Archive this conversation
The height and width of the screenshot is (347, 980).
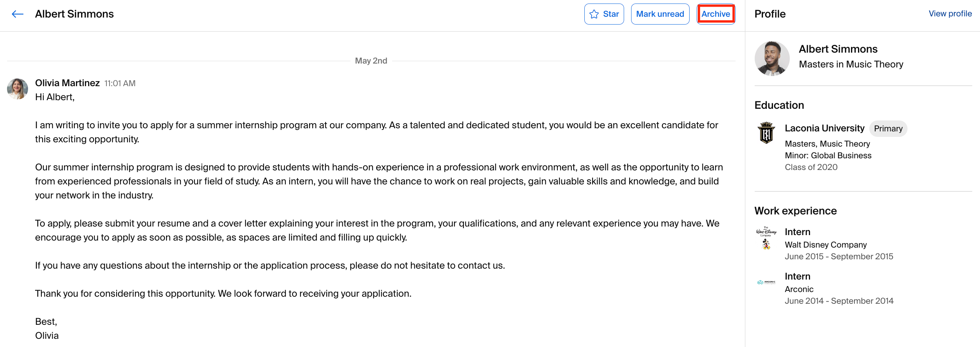716,14
